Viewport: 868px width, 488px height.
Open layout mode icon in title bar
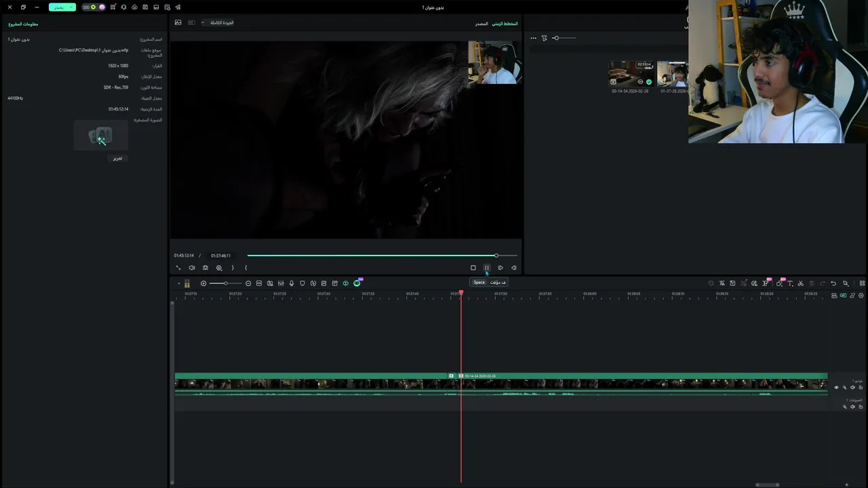(156, 7)
